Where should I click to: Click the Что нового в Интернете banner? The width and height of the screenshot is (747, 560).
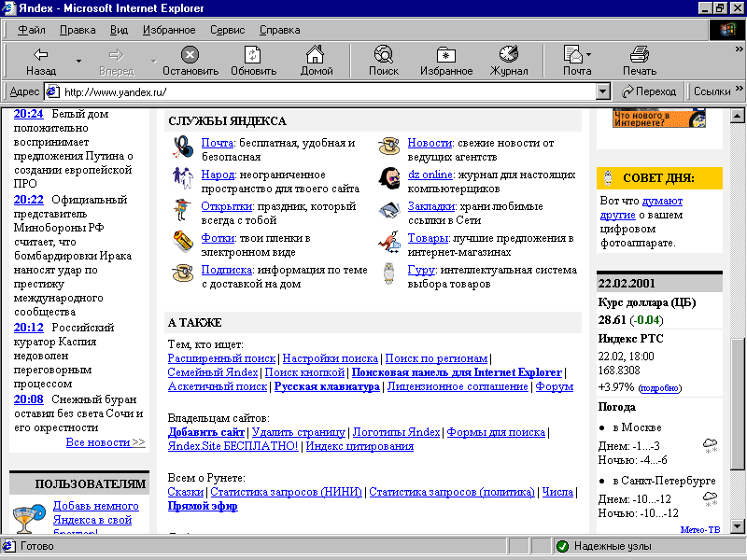coord(659,119)
